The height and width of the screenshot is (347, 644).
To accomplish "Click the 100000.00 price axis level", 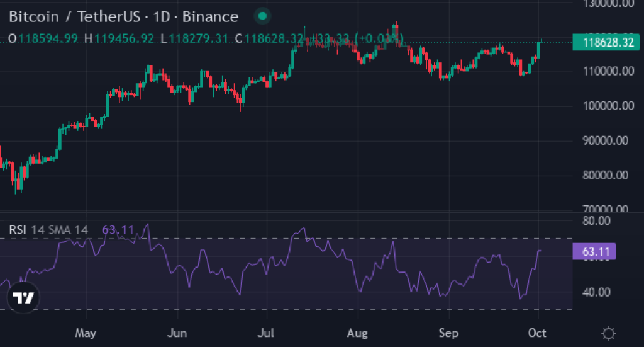I will point(607,106).
